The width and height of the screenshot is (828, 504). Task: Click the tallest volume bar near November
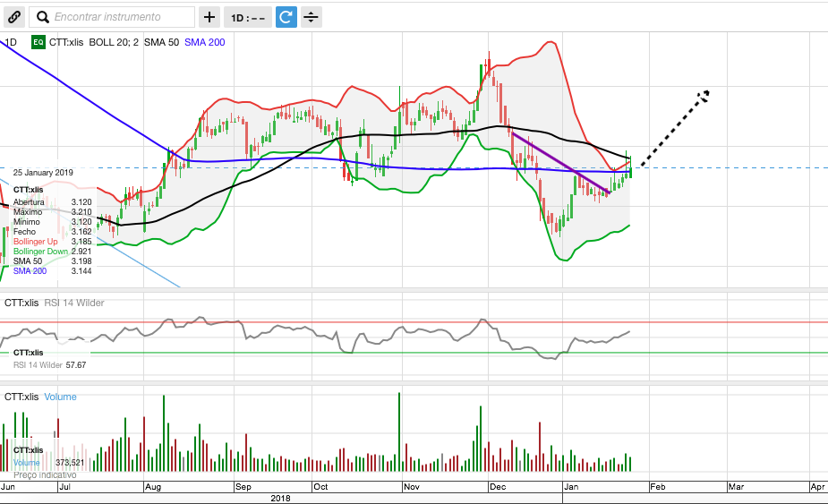pyautogui.click(x=398, y=431)
